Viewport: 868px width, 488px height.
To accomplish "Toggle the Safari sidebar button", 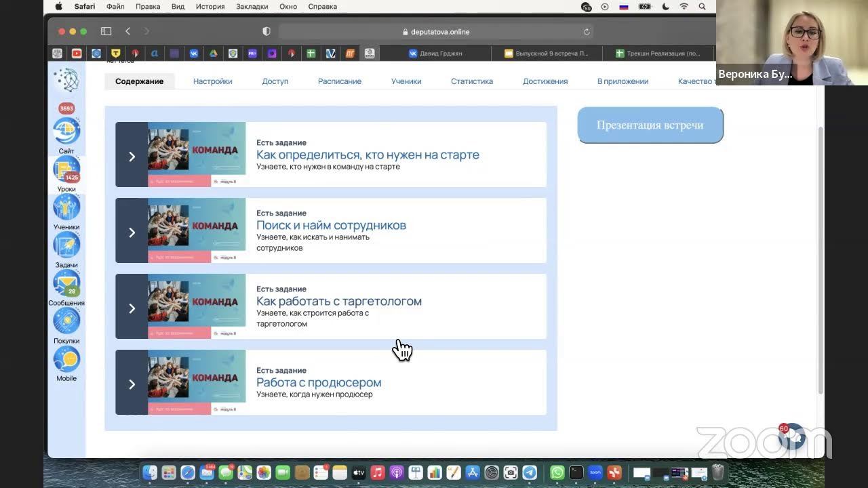I will click(106, 31).
